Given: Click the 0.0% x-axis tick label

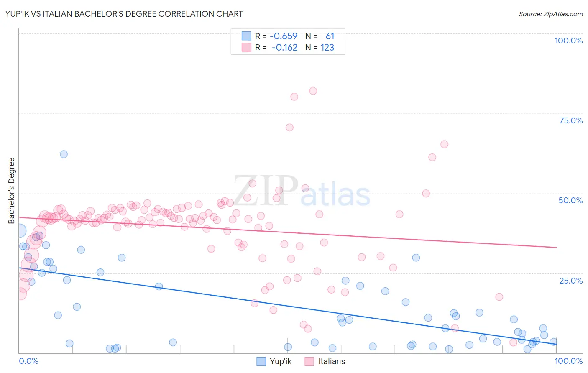Looking at the screenshot, I should click(29, 361).
